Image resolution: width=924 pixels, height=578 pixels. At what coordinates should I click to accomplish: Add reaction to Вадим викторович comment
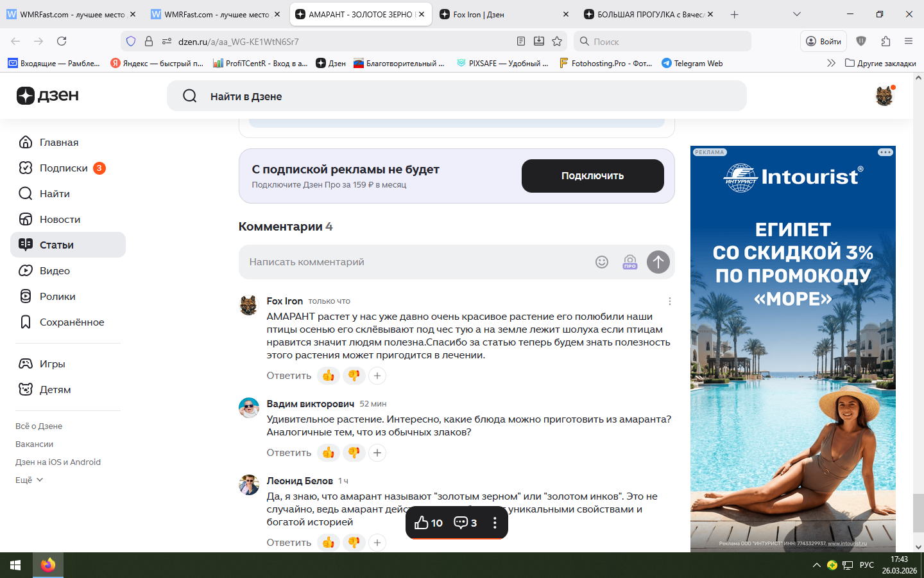[x=377, y=453]
